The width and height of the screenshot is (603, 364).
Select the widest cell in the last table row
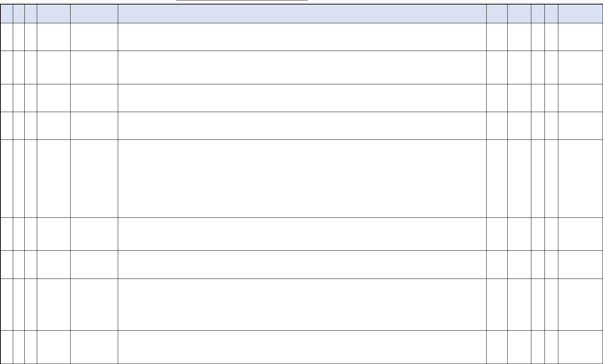(x=302, y=347)
